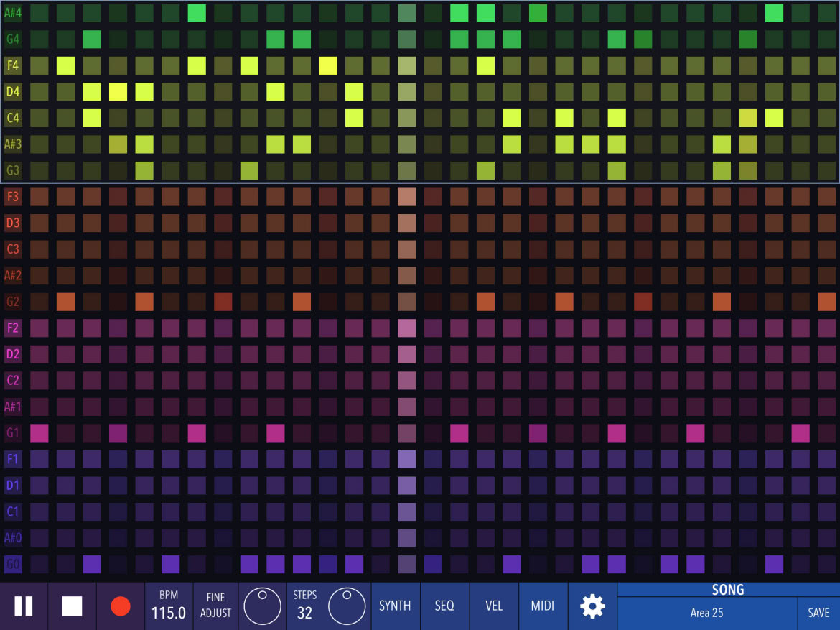Image resolution: width=840 pixels, height=630 pixels.
Task: Toggle the fourth step in the D4 row
Action: click(118, 92)
